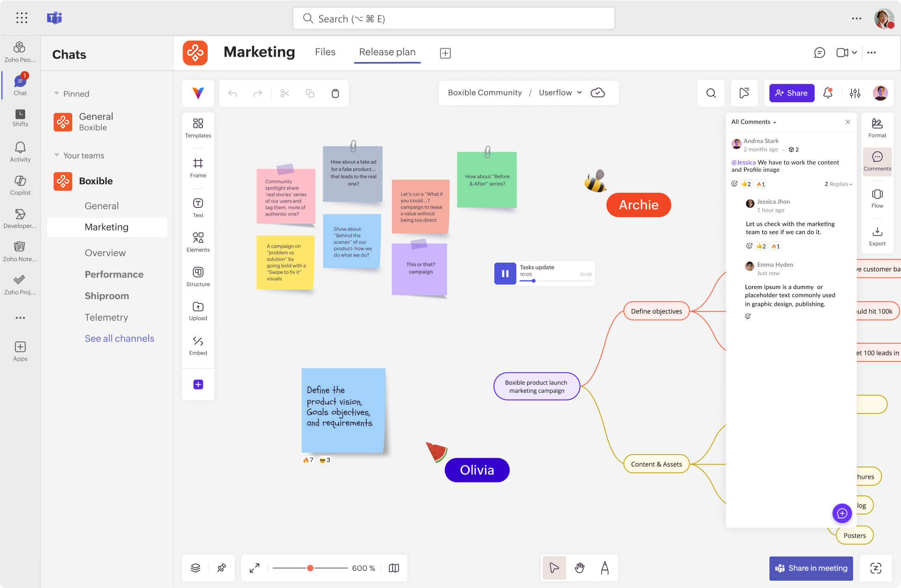
Task: Collapse the Pinned section
Action: click(x=56, y=94)
